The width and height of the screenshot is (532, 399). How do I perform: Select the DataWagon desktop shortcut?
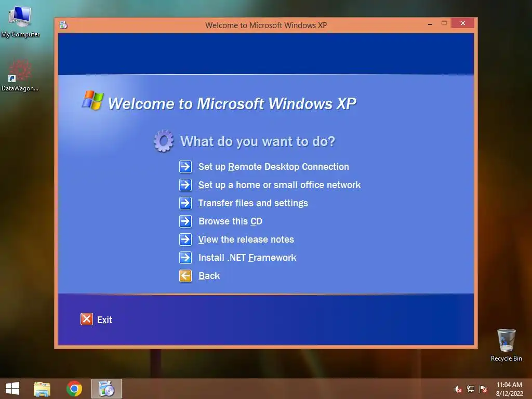coord(20,75)
